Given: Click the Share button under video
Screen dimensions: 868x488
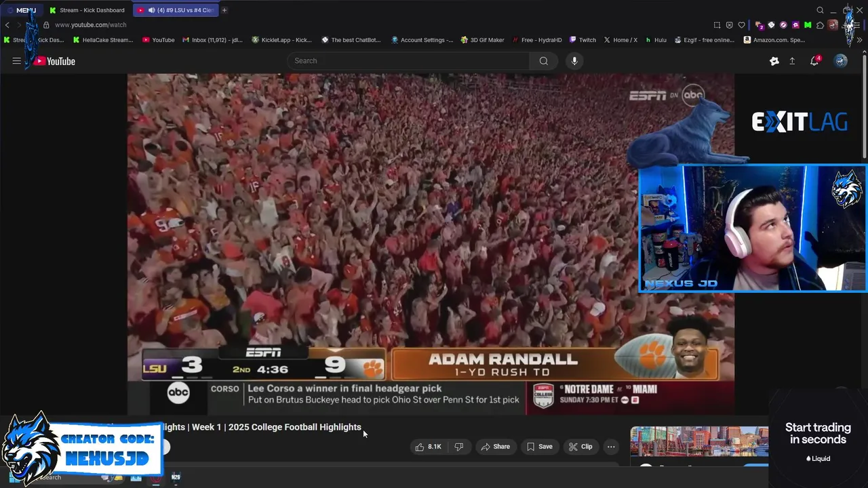Looking at the screenshot, I should pyautogui.click(x=496, y=447).
